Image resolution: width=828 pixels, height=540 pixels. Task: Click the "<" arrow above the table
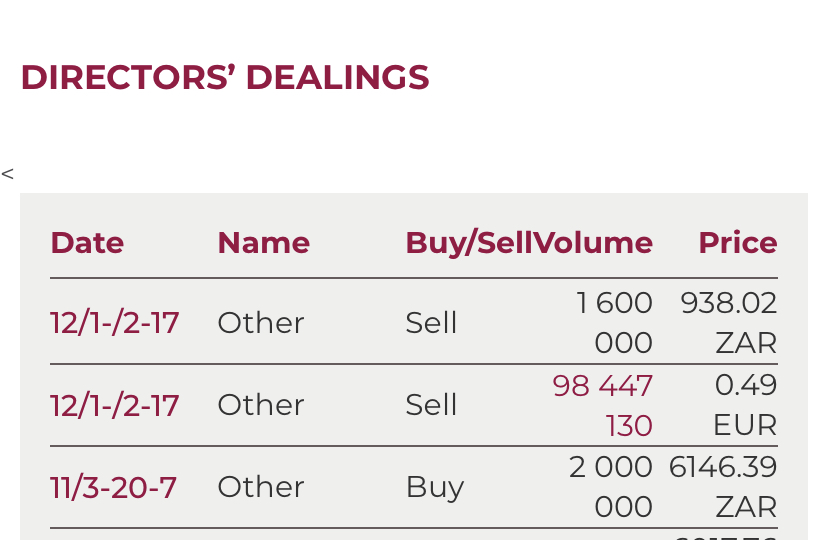8,174
